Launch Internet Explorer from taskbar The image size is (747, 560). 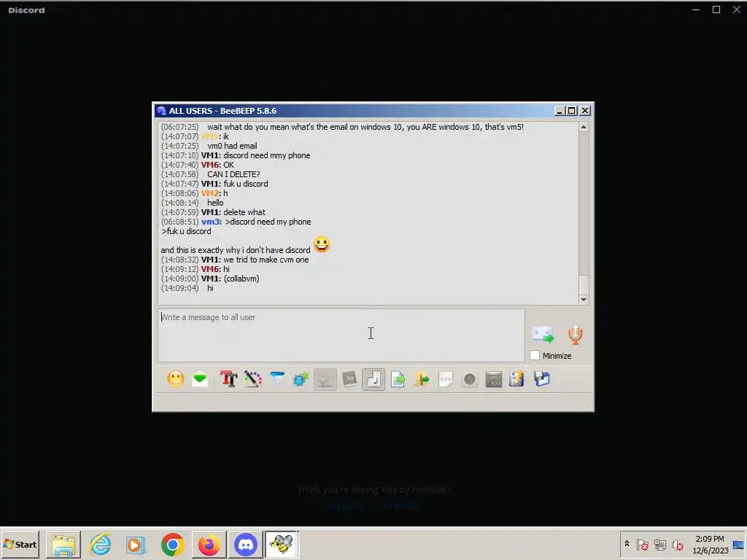pos(101,544)
